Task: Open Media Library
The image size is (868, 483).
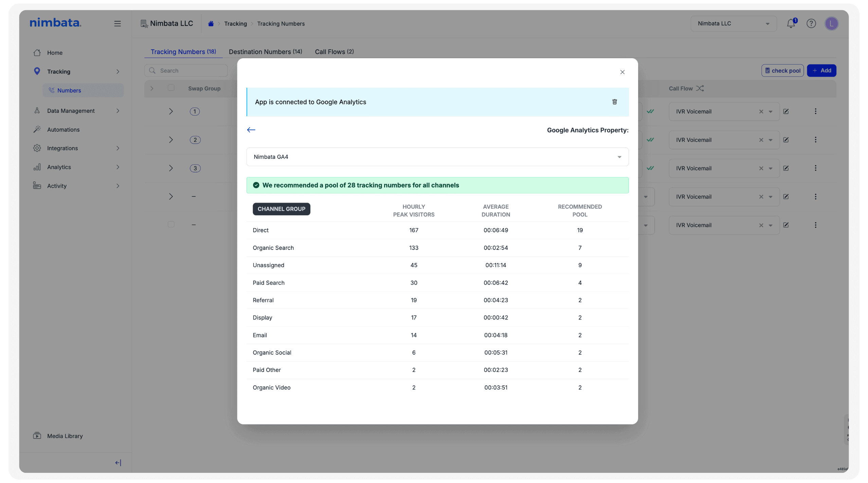Action: click(x=58, y=436)
